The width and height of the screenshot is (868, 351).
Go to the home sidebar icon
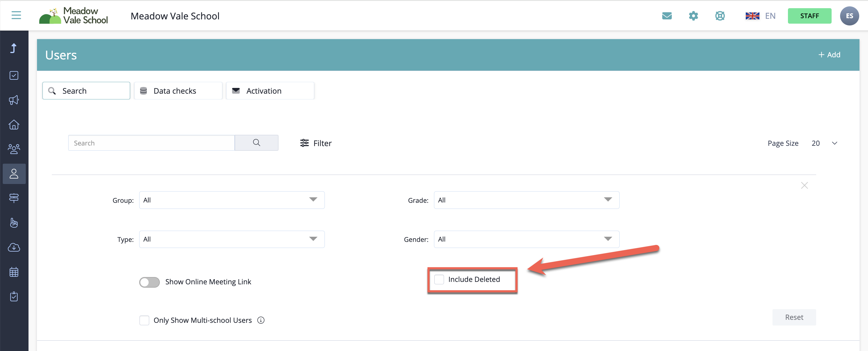pos(14,125)
